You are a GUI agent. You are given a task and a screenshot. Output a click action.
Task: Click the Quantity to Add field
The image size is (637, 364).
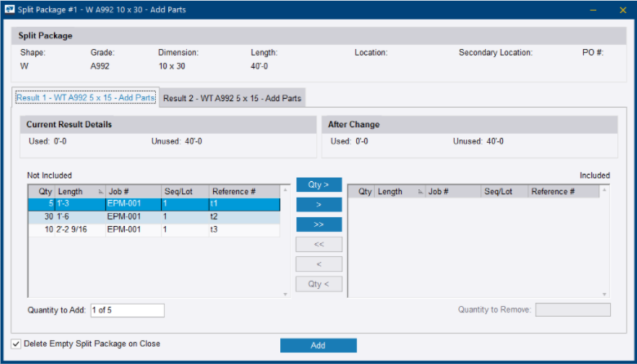coord(127,310)
